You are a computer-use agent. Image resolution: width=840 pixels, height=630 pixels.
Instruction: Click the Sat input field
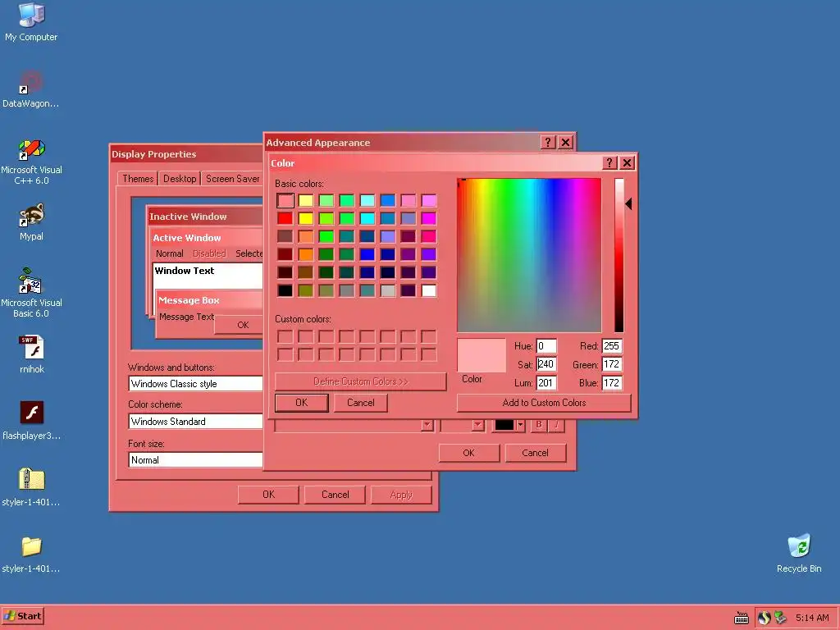click(x=546, y=364)
